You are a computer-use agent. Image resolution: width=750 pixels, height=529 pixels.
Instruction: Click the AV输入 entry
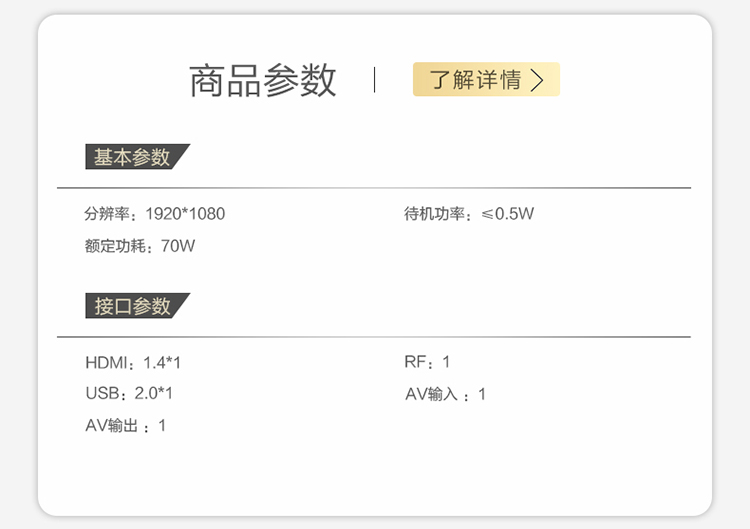click(x=445, y=394)
